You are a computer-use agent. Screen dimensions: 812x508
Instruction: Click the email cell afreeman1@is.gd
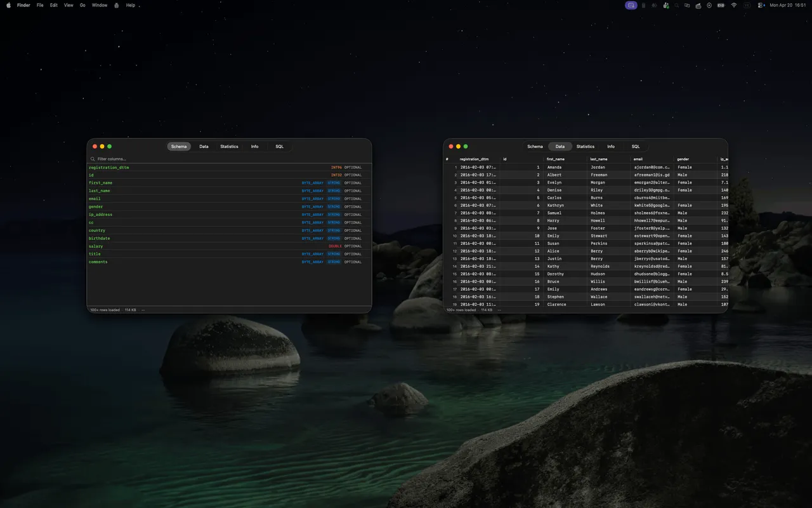coord(652,175)
